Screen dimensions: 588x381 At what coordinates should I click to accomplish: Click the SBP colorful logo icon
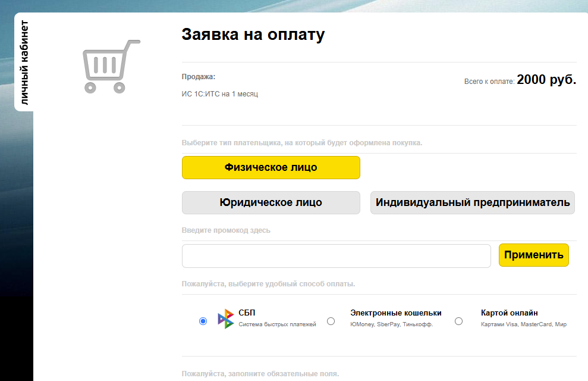pos(226,318)
